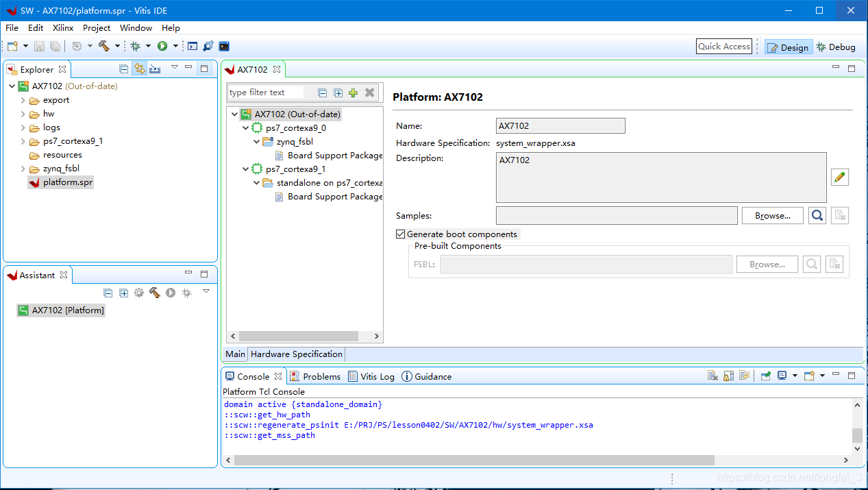Select zynq_fsbl in platform tree
This screenshot has height=490, width=868.
tap(295, 142)
